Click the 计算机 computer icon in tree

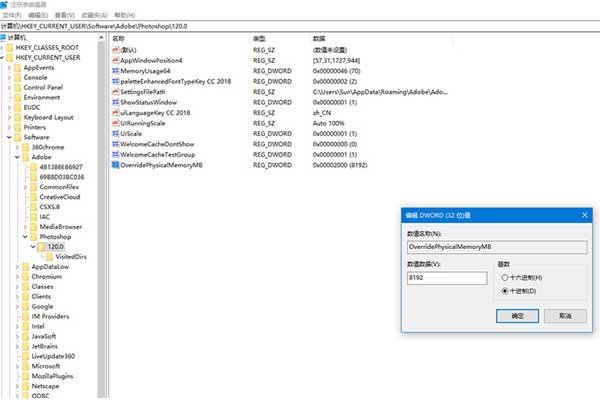coord(3,37)
